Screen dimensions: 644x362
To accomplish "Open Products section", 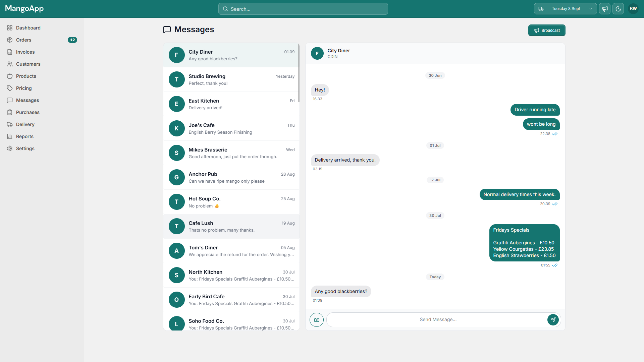I will click(42, 76).
